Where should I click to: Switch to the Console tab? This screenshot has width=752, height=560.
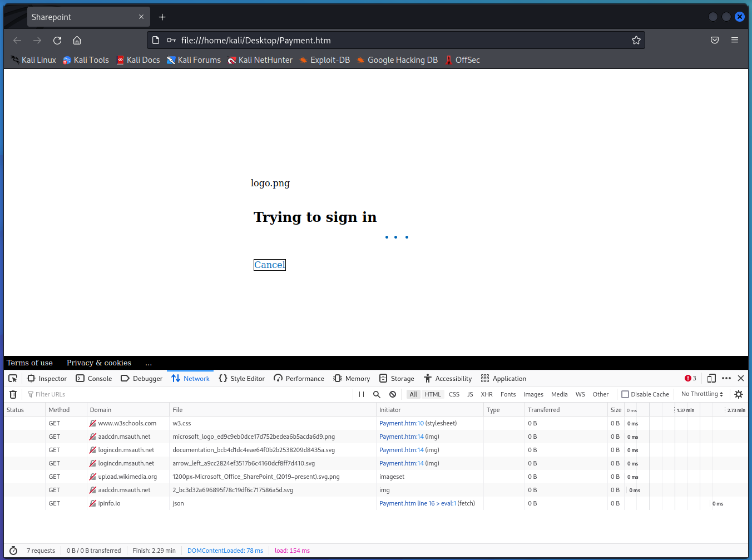click(x=94, y=378)
